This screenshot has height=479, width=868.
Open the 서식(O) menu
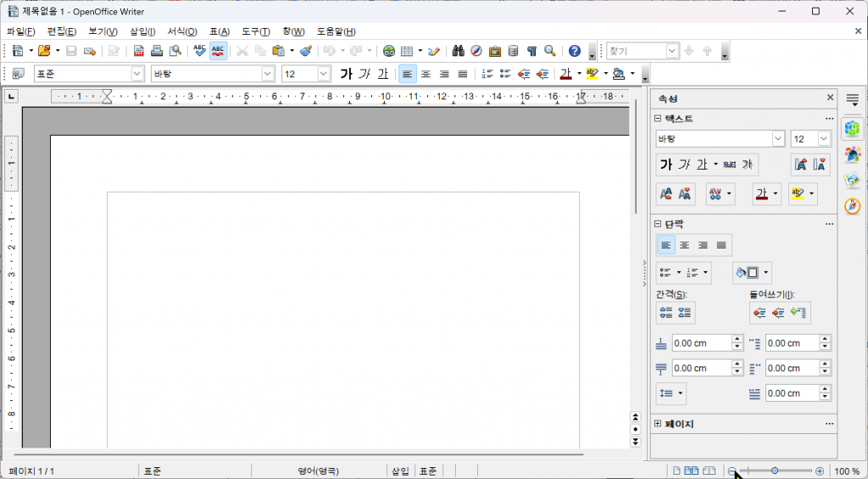(182, 31)
